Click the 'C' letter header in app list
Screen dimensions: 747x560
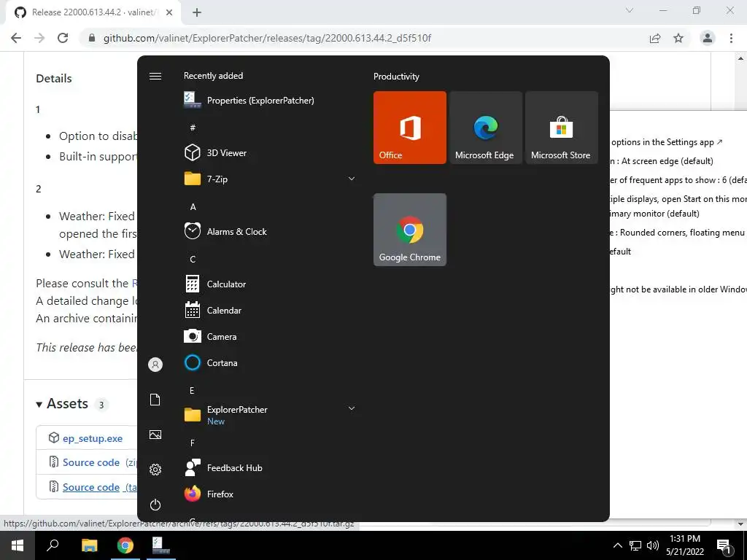(x=193, y=259)
